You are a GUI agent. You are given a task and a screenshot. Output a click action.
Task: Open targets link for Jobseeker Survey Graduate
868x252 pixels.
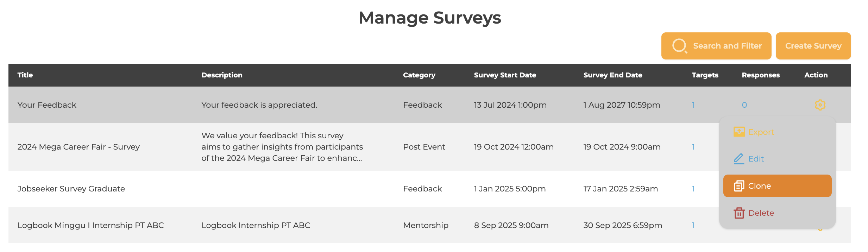click(693, 189)
